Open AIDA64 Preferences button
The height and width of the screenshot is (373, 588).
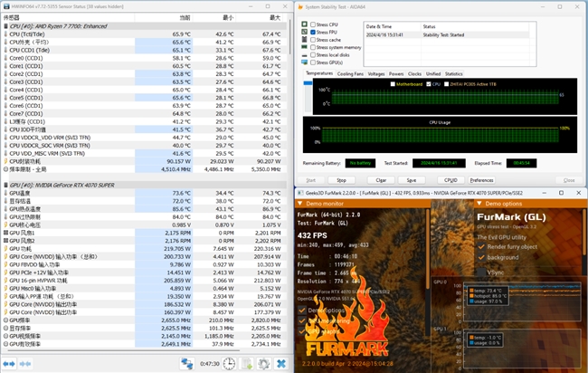(481, 180)
